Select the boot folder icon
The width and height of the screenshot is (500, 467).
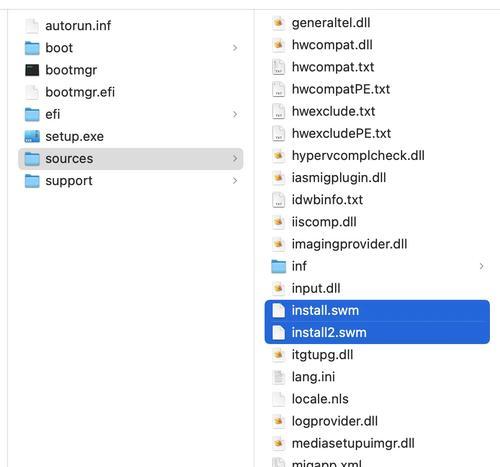point(32,48)
